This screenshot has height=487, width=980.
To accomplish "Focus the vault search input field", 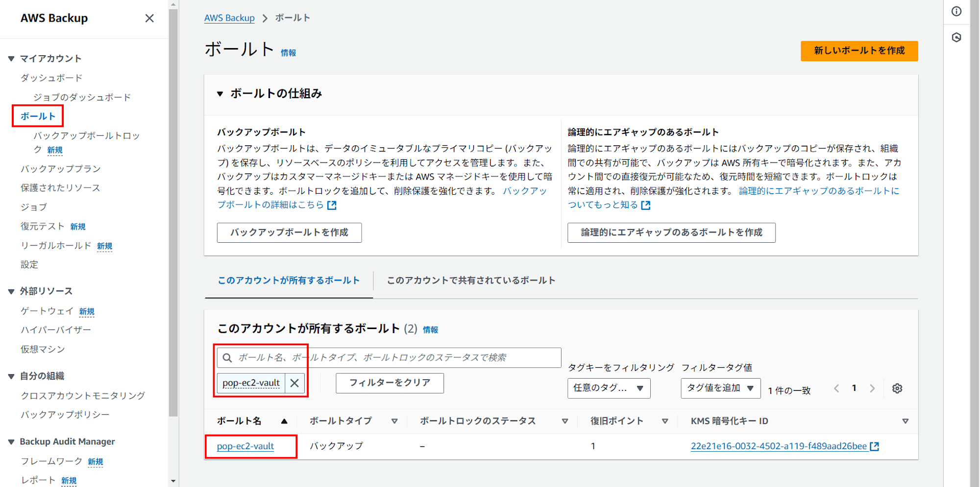I will [389, 358].
